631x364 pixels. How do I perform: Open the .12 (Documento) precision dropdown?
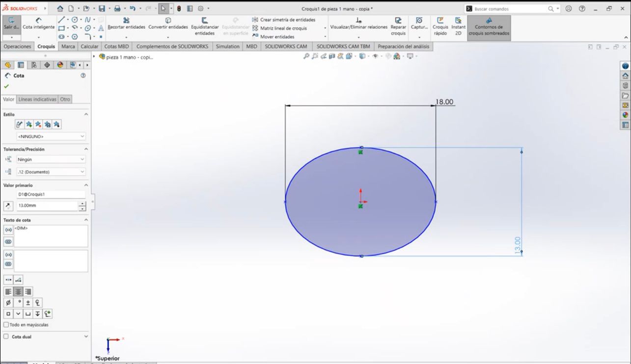pyautogui.click(x=51, y=172)
